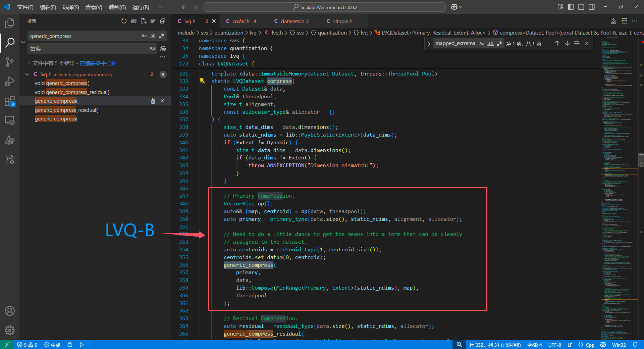The width and height of the screenshot is (644, 349).
Task: Toggle regular expression in search panel
Action: pyautogui.click(x=162, y=36)
